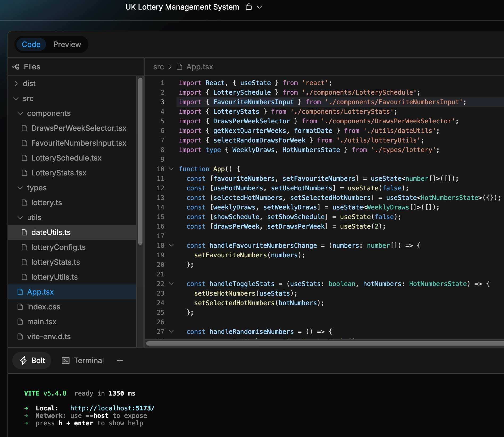Click the editor horizontal scrollbar
This screenshot has height=437, width=504.
coord(325,343)
